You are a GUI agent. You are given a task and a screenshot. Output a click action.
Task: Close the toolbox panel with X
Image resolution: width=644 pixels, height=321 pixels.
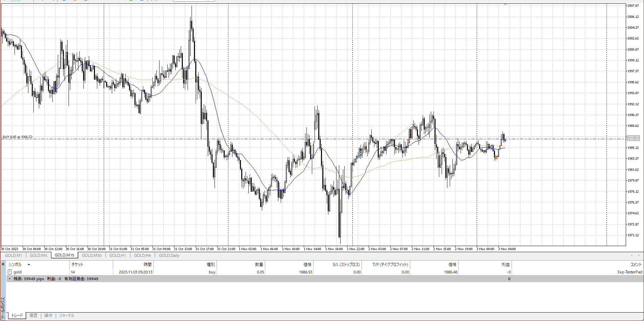click(x=3, y=264)
